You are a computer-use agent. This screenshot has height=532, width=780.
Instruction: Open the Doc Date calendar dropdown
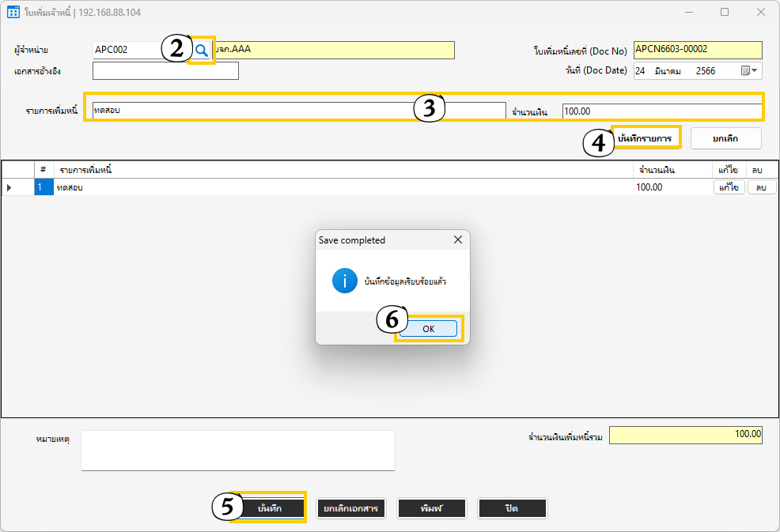point(748,70)
